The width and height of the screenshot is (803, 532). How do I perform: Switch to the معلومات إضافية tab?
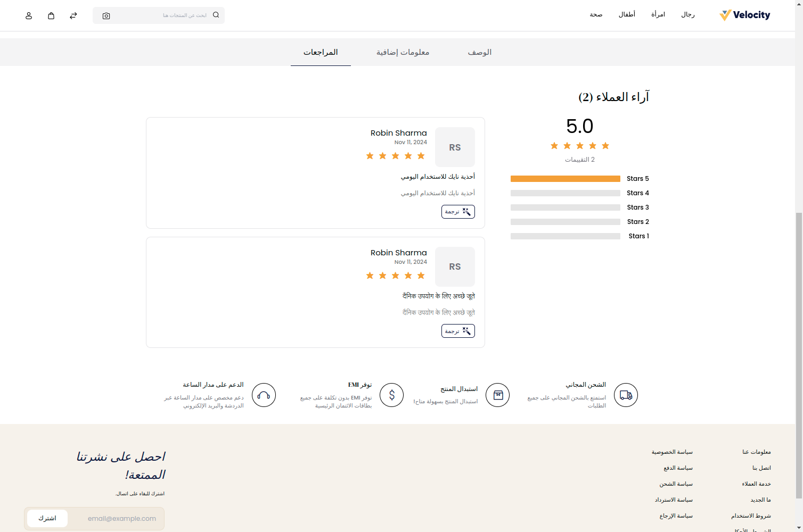[x=403, y=52]
